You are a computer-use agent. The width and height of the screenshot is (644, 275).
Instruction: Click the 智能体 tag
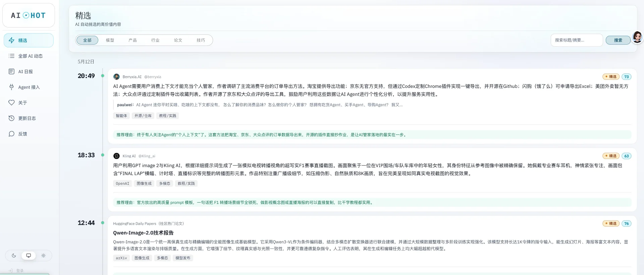click(121, 116)
